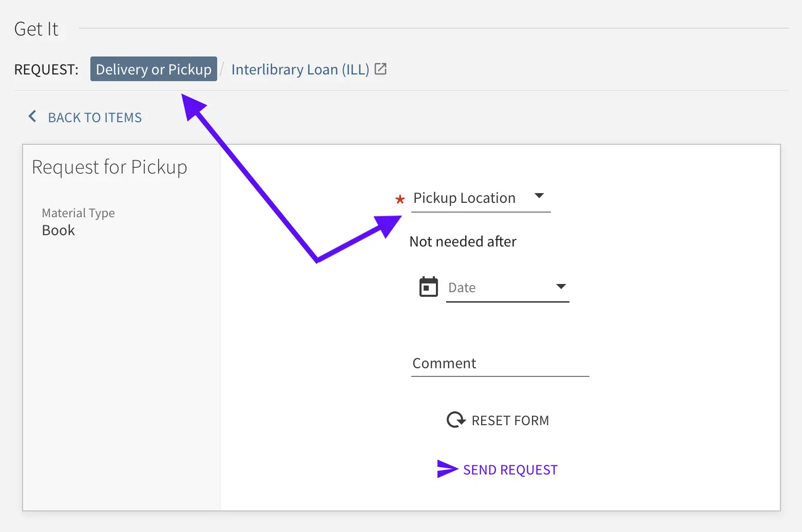Click the back chevron arrow icon
This screenshot has height=532, width=802.
coord(32,117)
